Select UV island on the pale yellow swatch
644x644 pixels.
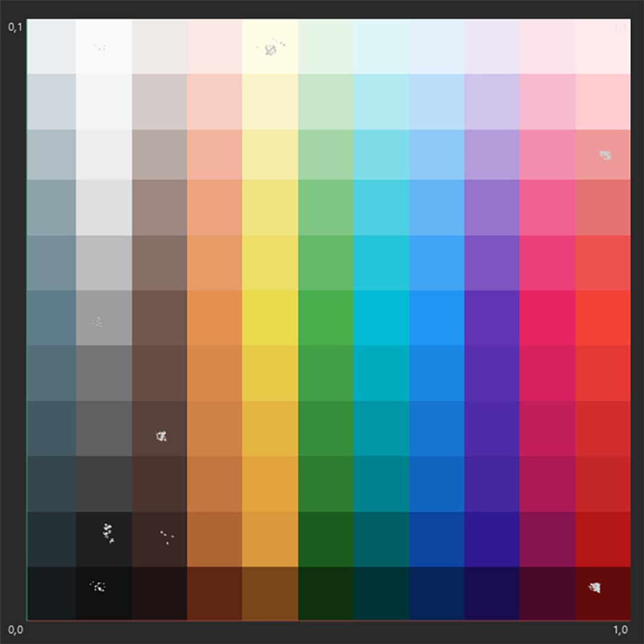pos(271,48)
